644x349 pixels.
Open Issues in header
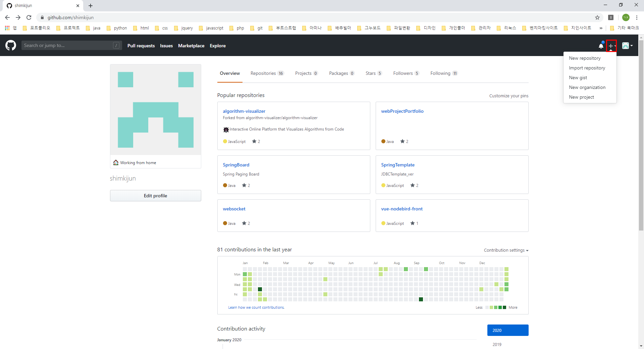(x=166, y=46)
